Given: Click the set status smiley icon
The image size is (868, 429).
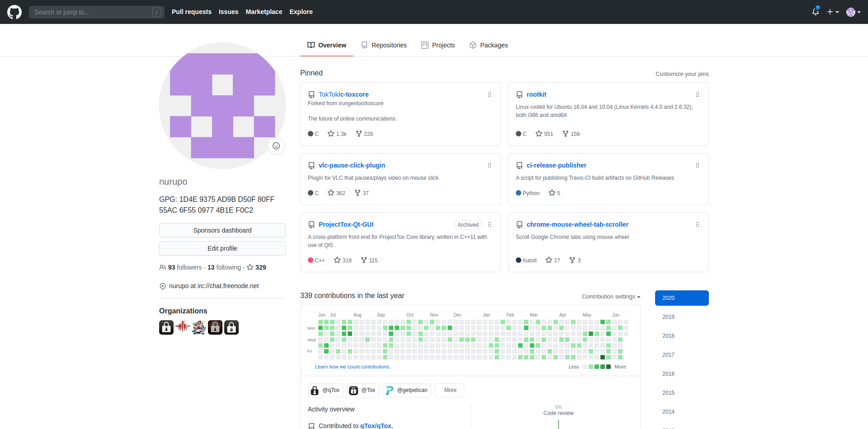Looking at the screenshot, I should (x=276, y=146).
